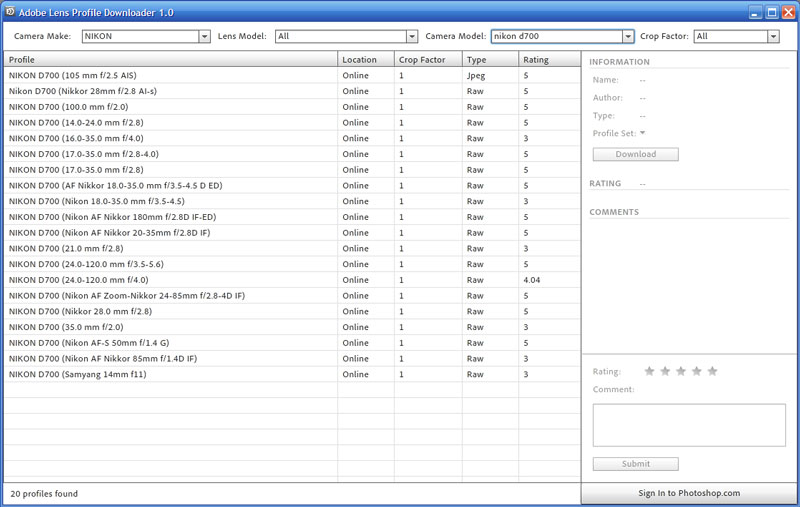This screenshot has height=507, width=800.
Task: Click the Submit button
Action: coord(635,464)
